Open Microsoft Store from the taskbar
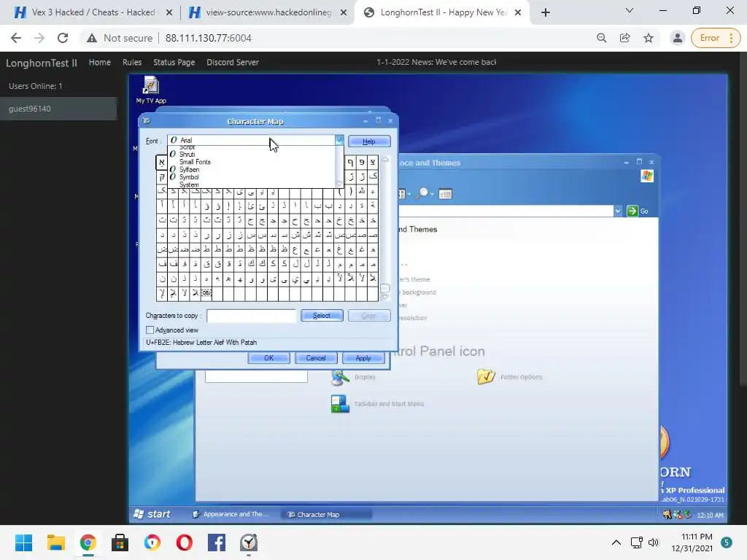The height and width of the screenshot is (560, 747). (x=120, y=542)
